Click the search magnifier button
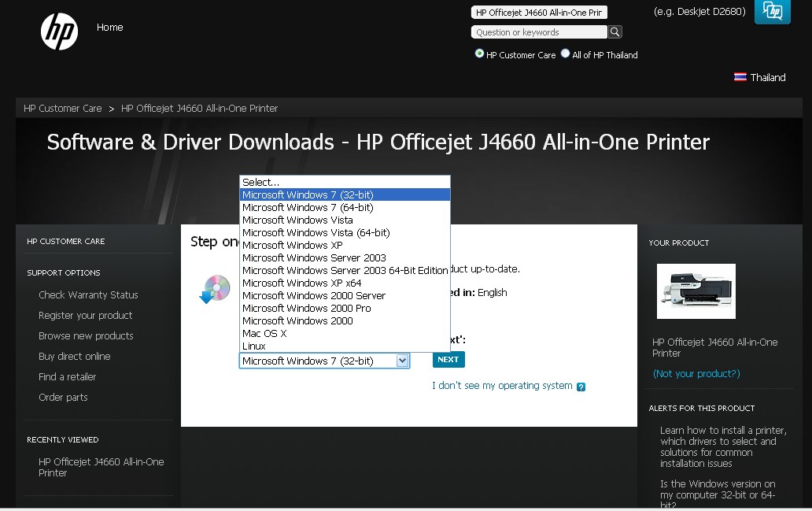The image size is (812, 511). click(x=615, y=32)
